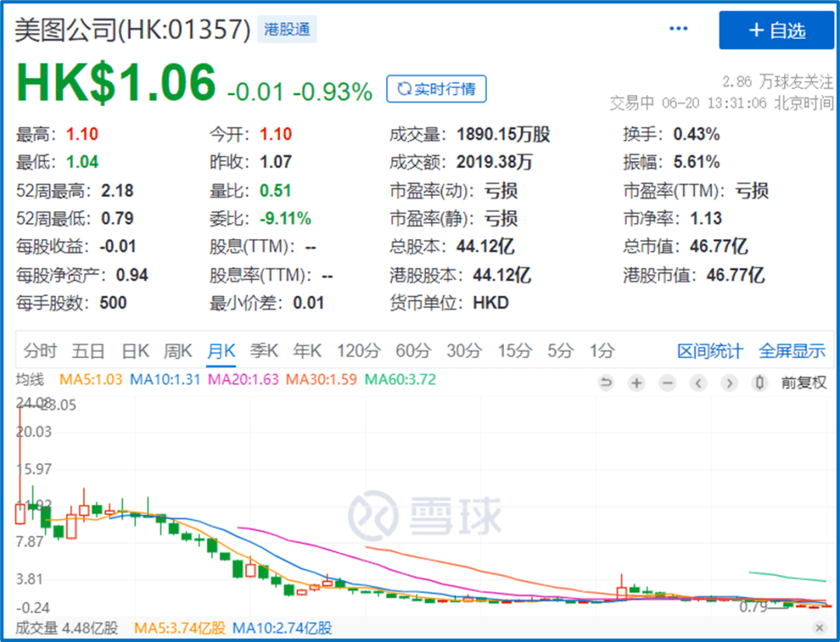Click the 港股通 tag

coord(286,30)
